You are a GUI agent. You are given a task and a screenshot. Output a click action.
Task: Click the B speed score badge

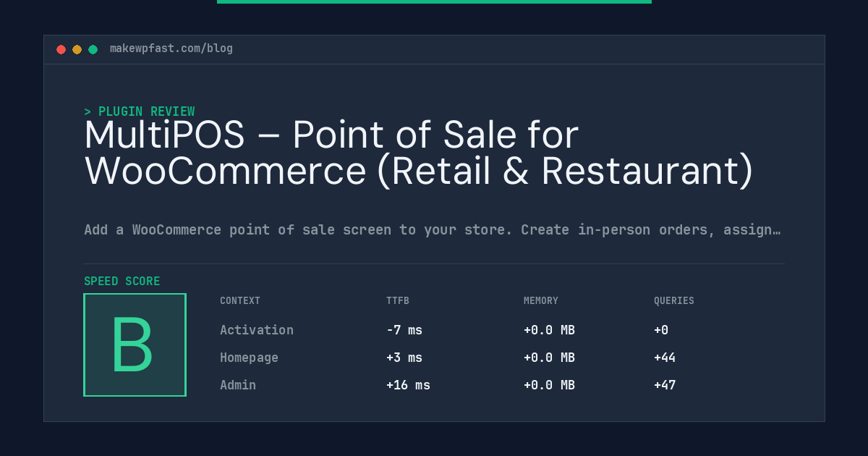click(135, 345)
